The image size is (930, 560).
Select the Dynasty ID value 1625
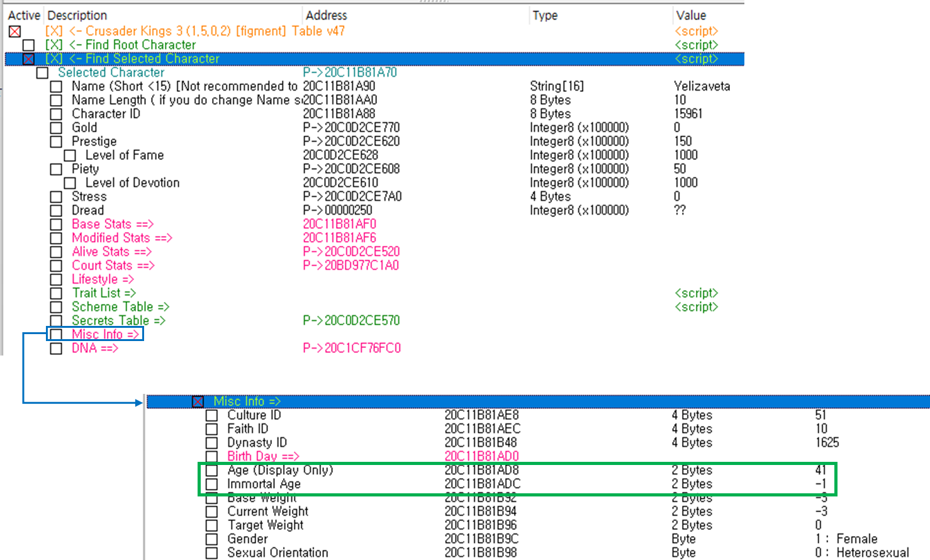coord(827,443)
